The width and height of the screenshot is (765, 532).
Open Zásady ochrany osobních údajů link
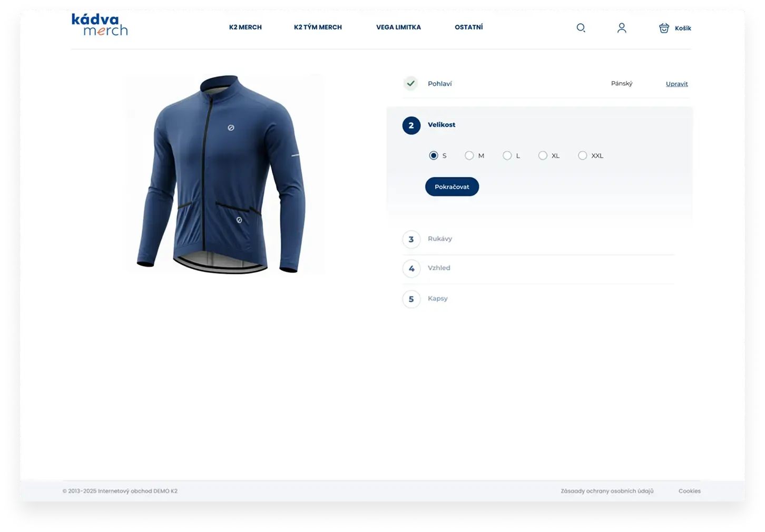(607, 491)
